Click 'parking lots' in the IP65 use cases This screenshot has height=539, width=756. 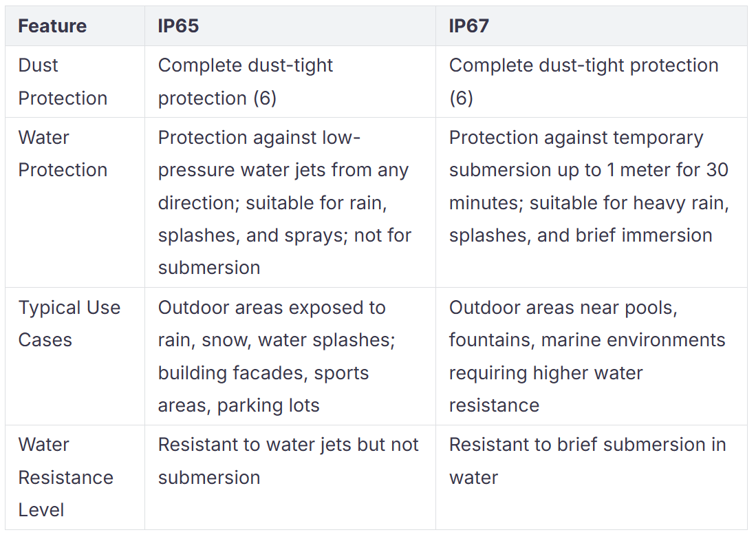point(268,405)
